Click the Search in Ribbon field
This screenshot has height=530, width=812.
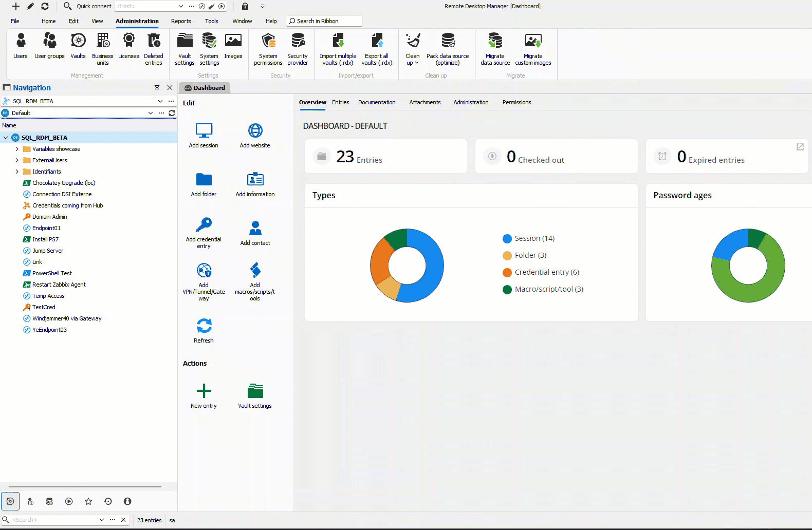pyautogui.click(x=324, y=21)
